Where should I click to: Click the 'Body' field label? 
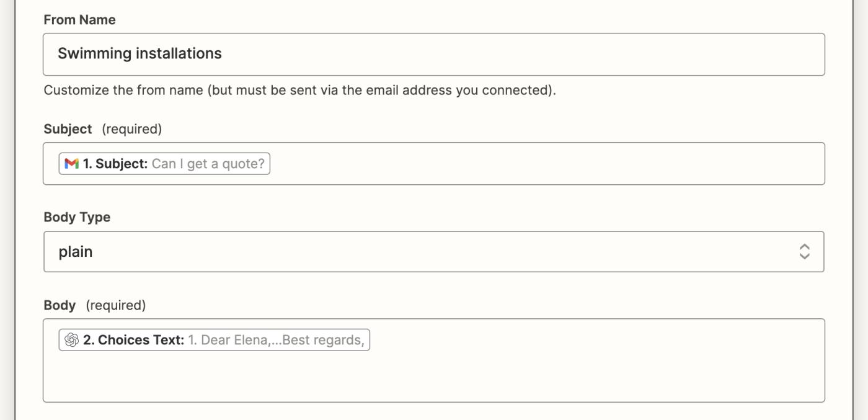coord(60,305)
